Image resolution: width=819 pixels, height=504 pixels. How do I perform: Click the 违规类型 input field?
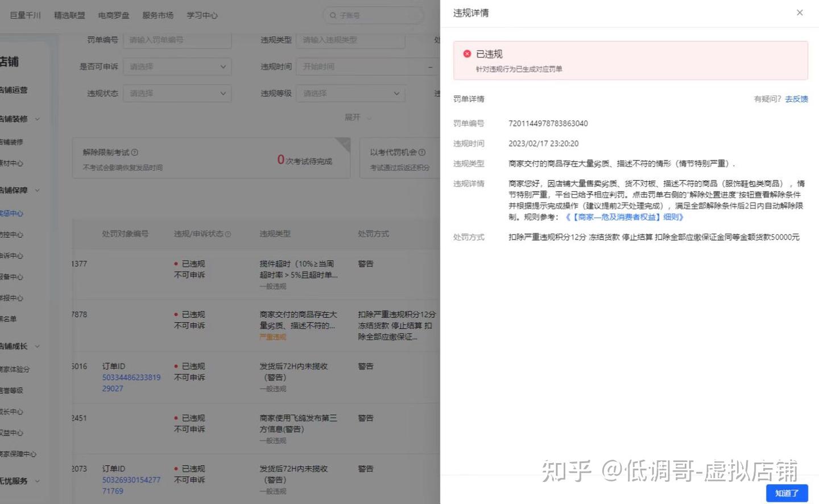351,40
